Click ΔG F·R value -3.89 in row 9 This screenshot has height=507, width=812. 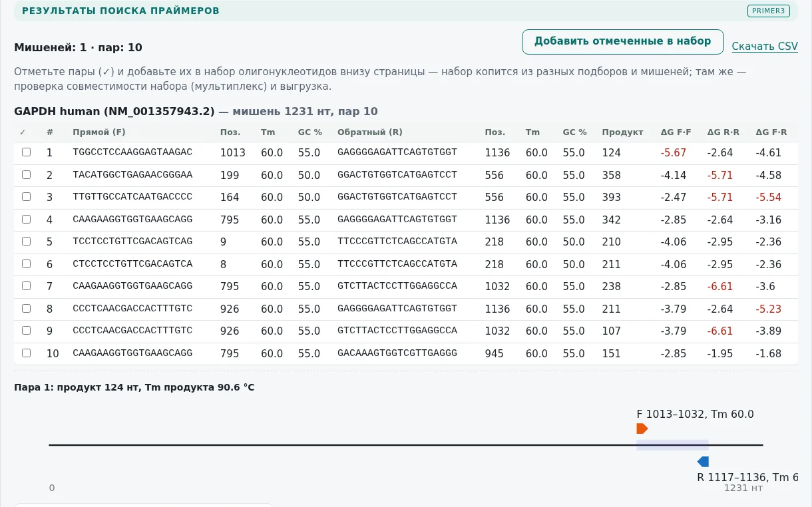(769, 331)
